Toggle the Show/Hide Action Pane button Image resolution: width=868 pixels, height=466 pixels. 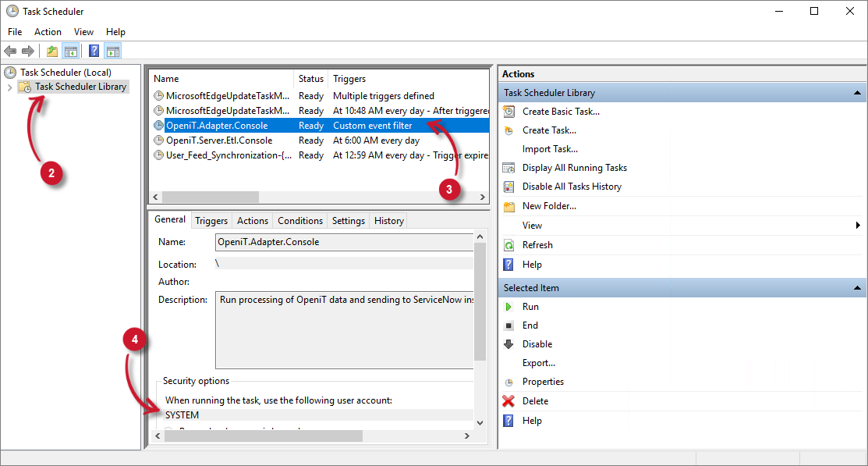click(113, 51)
